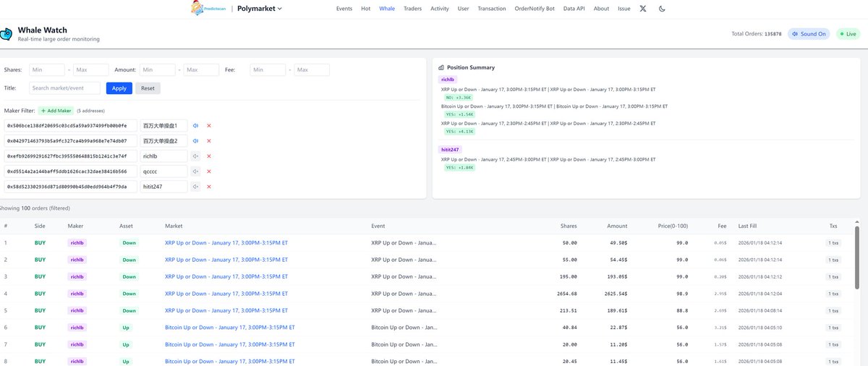Enable sound alert for qcccc maker
The image size is (868, 366).
pos(195,171)
